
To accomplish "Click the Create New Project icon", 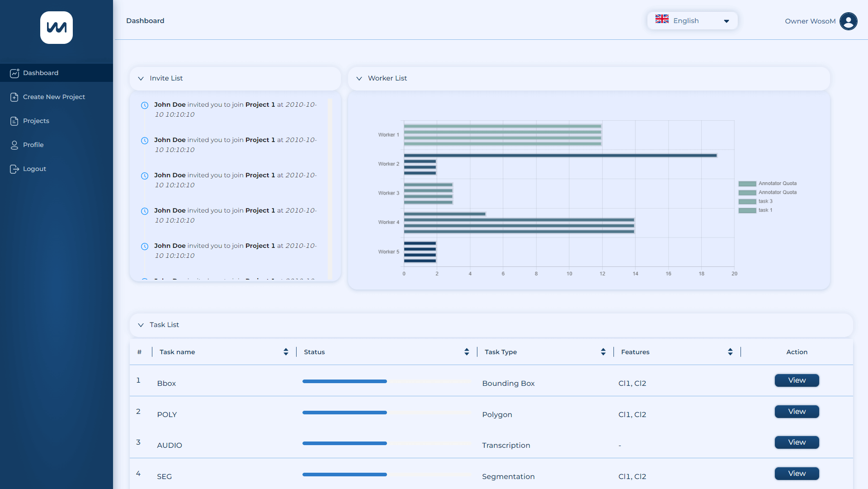I will (x=14, y=97).
